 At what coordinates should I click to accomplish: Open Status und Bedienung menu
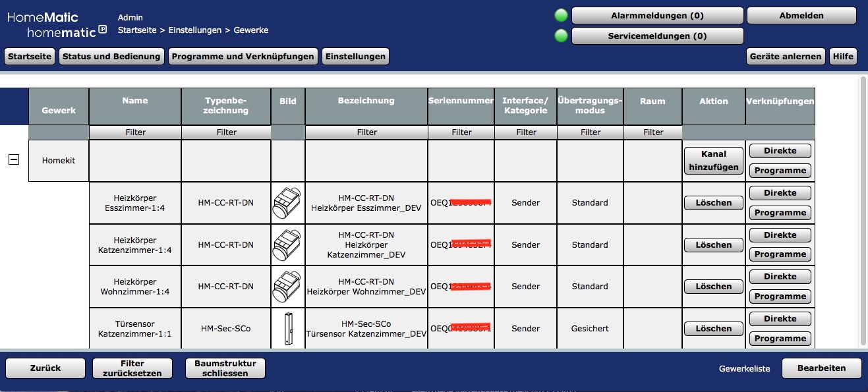coord(111,57)
